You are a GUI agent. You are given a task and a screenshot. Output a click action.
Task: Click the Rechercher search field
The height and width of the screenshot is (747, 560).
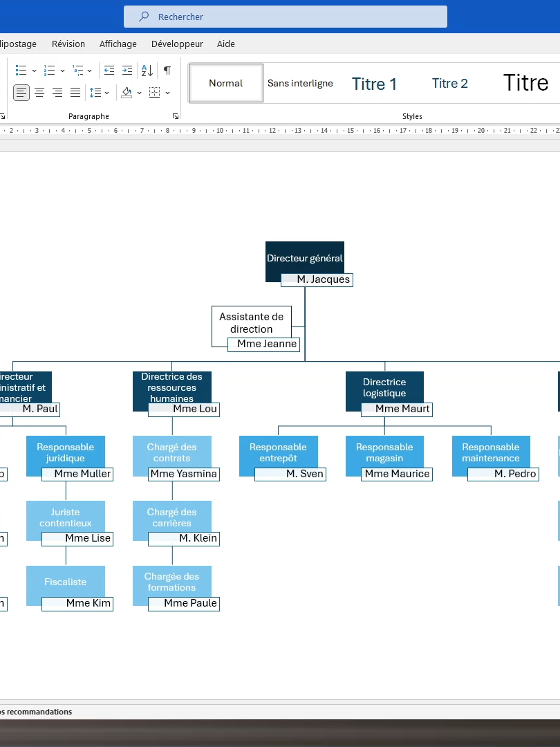tap(286, 17)
